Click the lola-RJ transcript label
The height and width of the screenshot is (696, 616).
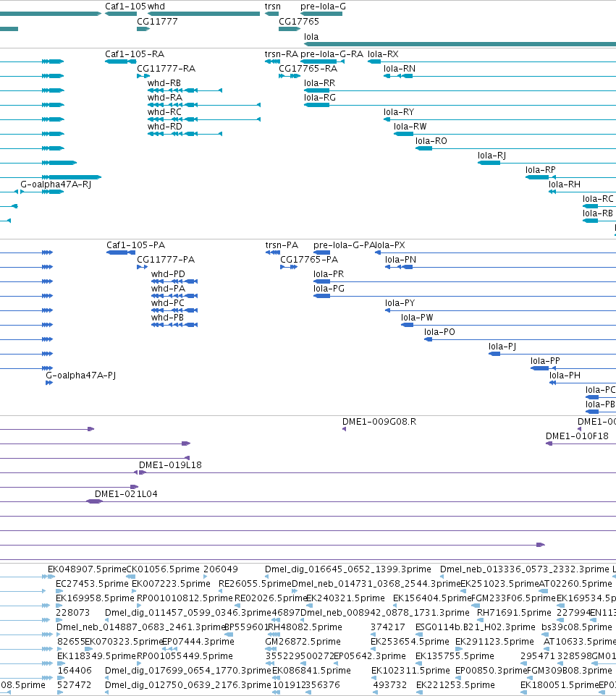pyautogui.click(x=491, y=156)
